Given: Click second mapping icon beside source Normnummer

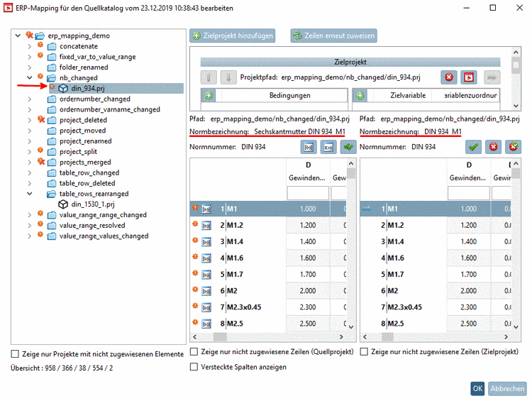Looking at the screenshot, I should coord(328,147).
